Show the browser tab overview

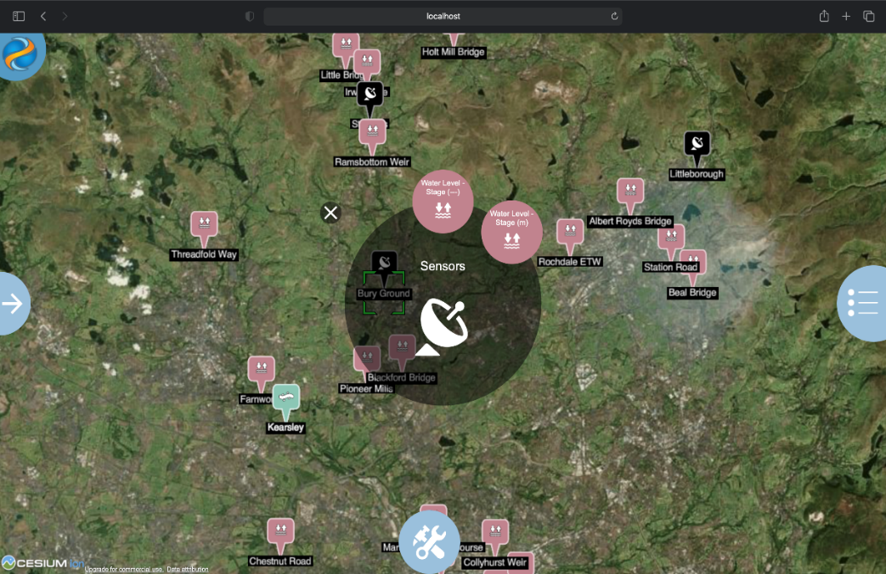[x=868, y=16]
